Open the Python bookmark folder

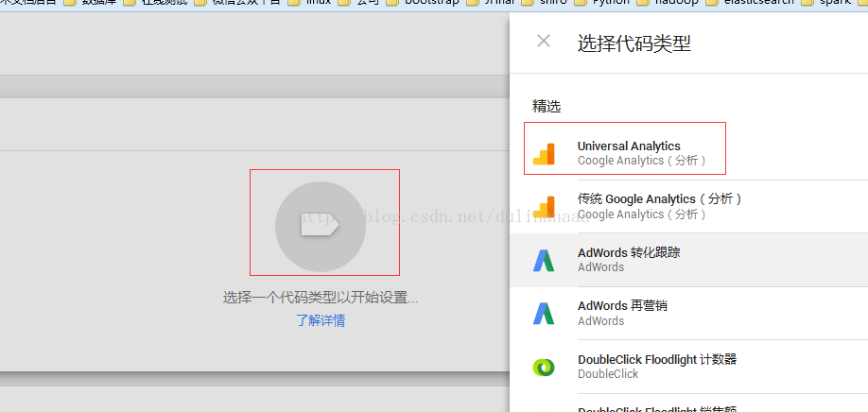coord(602,2)
